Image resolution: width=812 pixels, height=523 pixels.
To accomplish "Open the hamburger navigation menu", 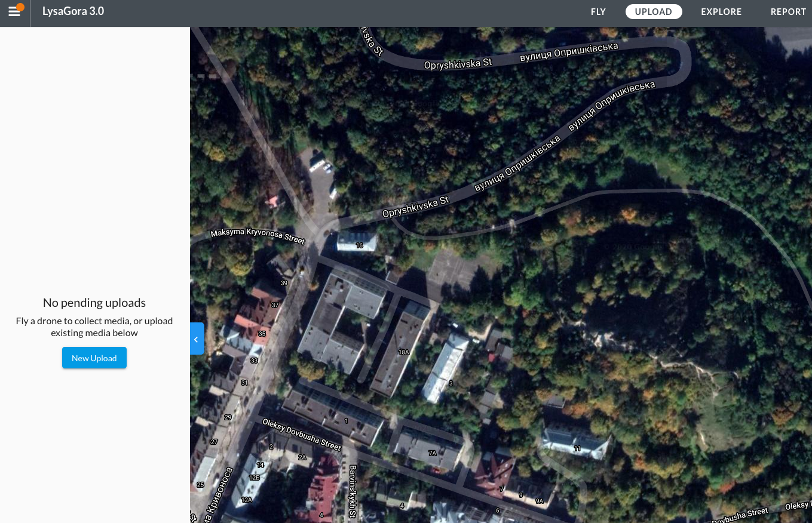I will click(x=13, y=11).
